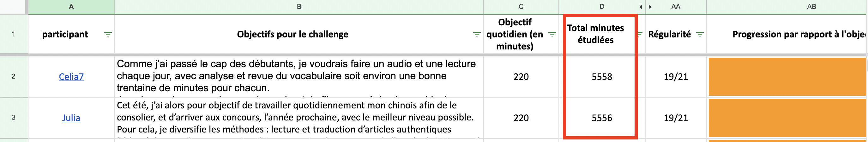Viewport: 868px width, 142px height.
Task: Open filter for Objectifs pour le challenge
Action: [x=476, y=34]
